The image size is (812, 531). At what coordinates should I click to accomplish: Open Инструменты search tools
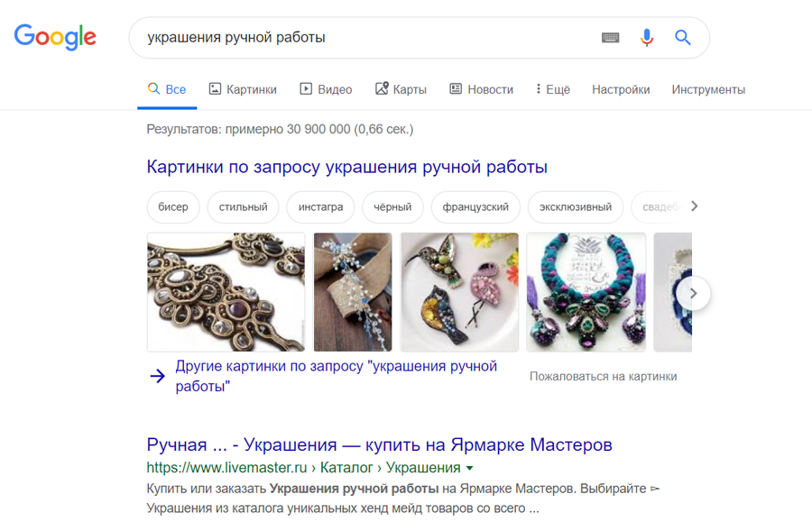708,89
